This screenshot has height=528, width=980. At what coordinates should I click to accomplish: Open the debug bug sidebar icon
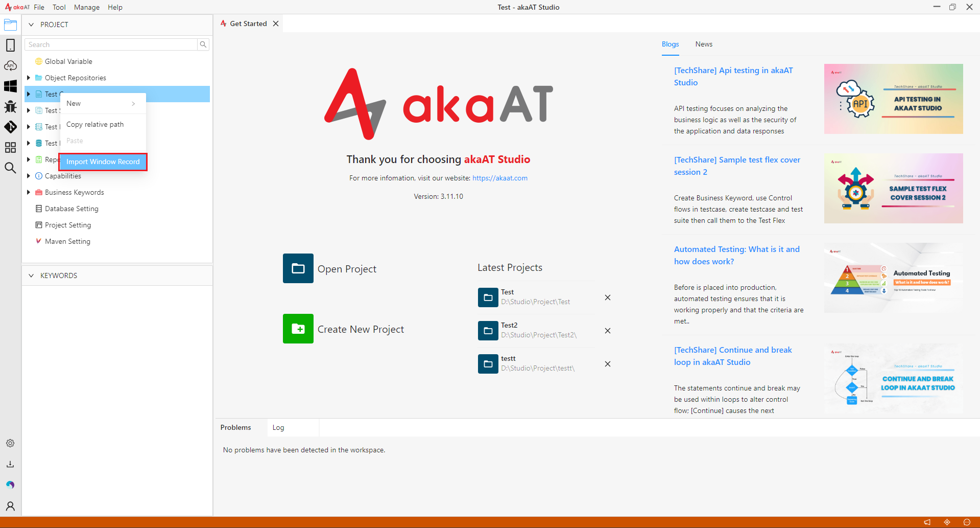tap(10, 106)
